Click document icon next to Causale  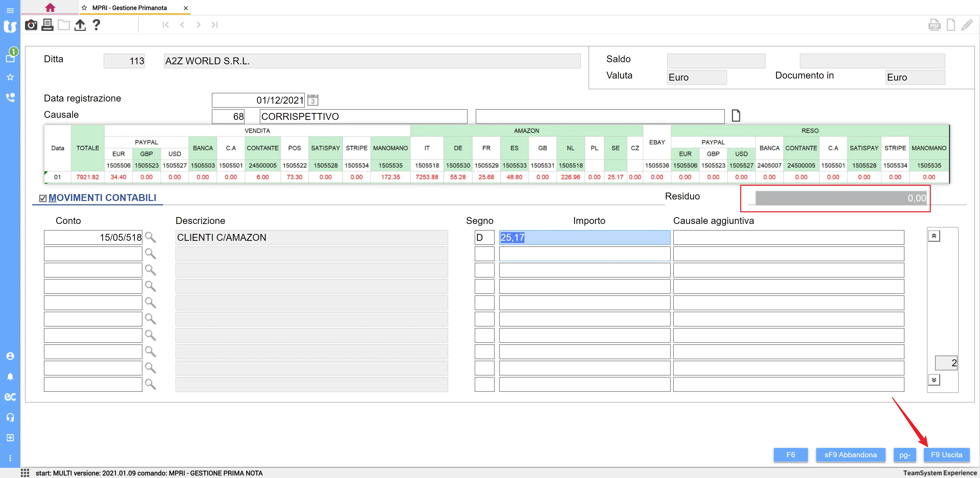click(736, 116)
